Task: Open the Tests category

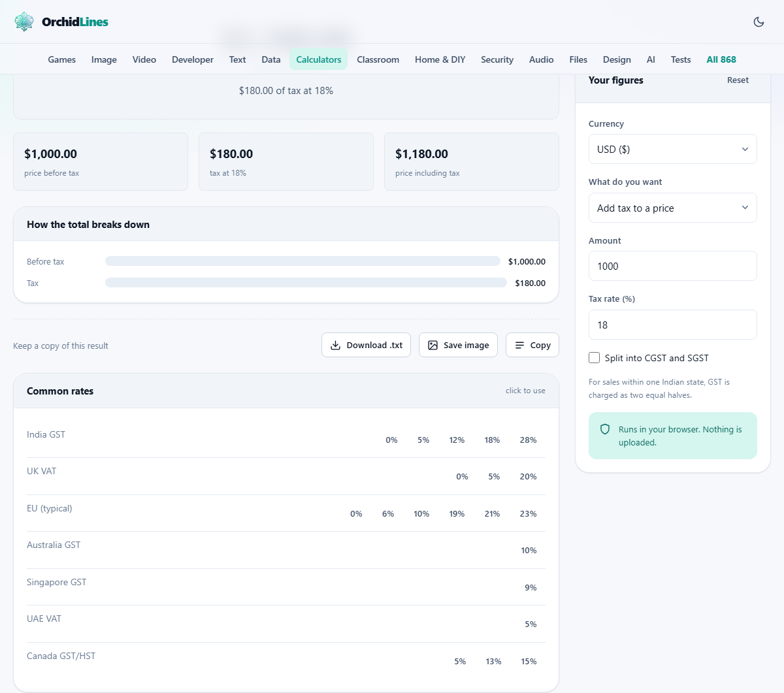Action: pos(681,59)
